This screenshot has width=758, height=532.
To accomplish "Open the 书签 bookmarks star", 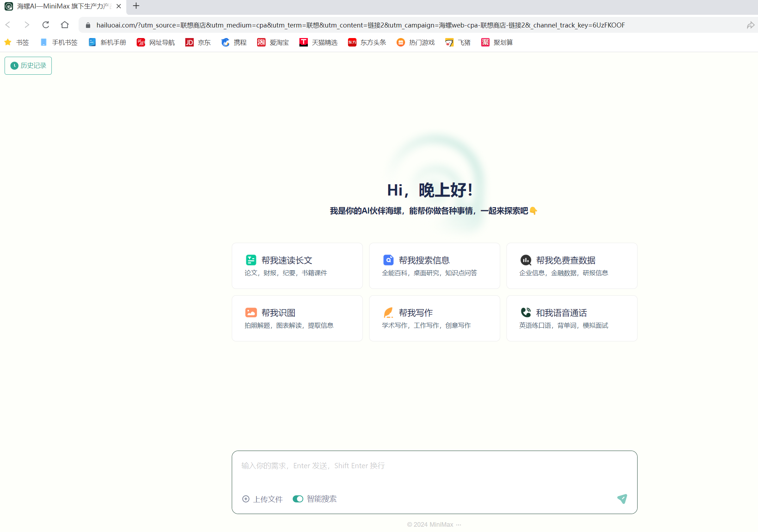I will pyautogui.click(x=16, y=42).
